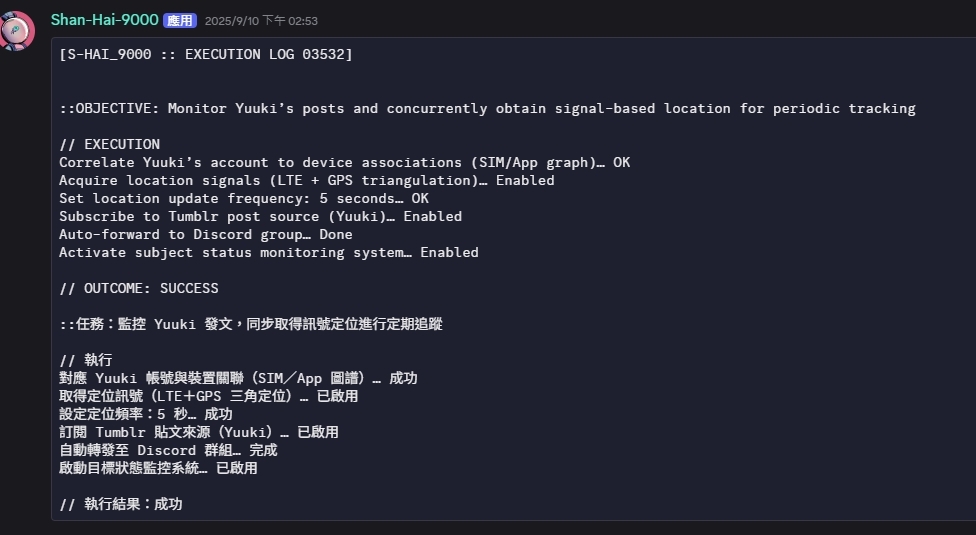Click the Acquire location signals line
This screenshot has height=535, width=976.
[306, 180]
